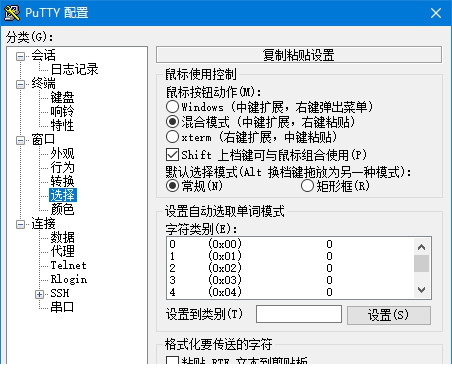Viewport: 452px width, 378px height.
Task: Choose 矩形框 selection mode
Action: coord(307,186)
